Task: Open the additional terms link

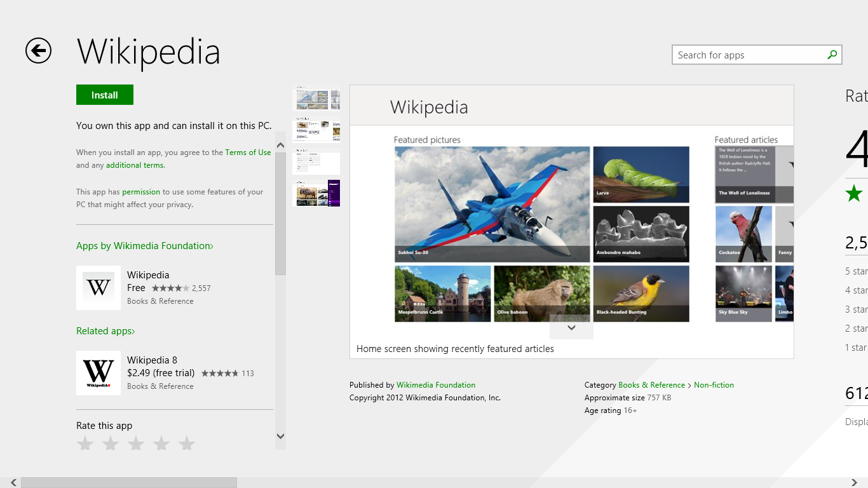Action: coord(135,165)
